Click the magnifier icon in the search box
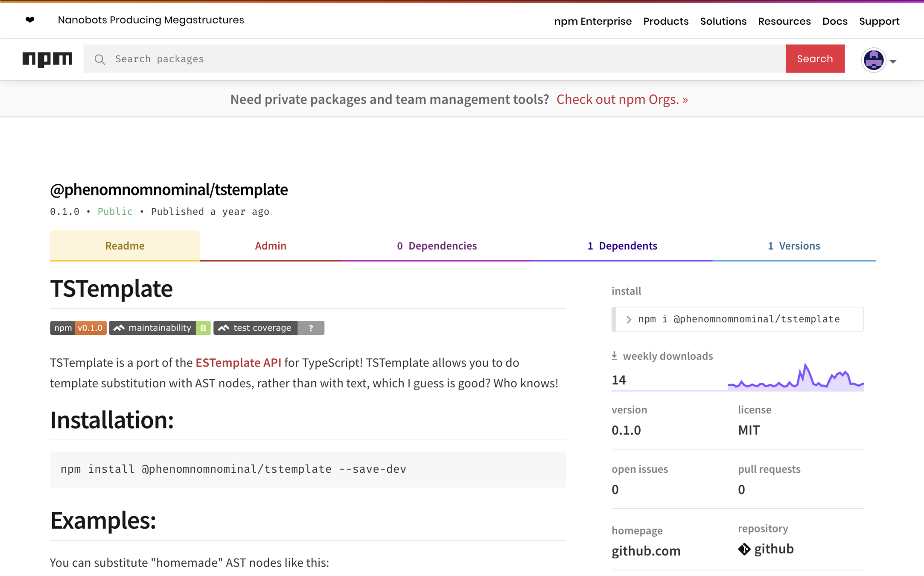Screen dimensions: 924x576 [100, 59]
